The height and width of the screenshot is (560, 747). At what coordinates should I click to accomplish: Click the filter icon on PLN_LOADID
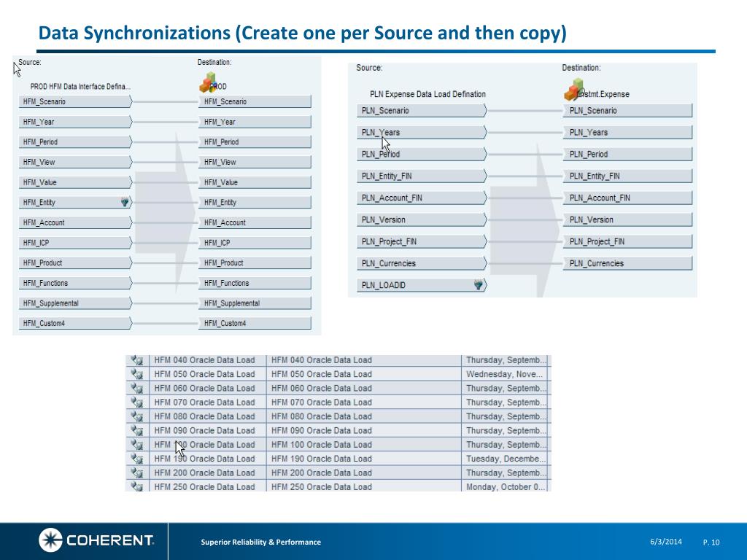[479, 285]
